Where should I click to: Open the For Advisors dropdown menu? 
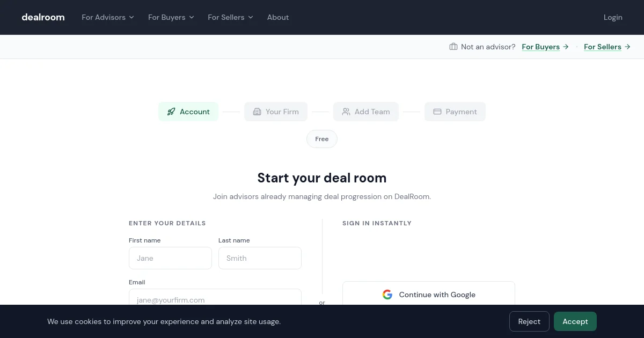[108, 17]
